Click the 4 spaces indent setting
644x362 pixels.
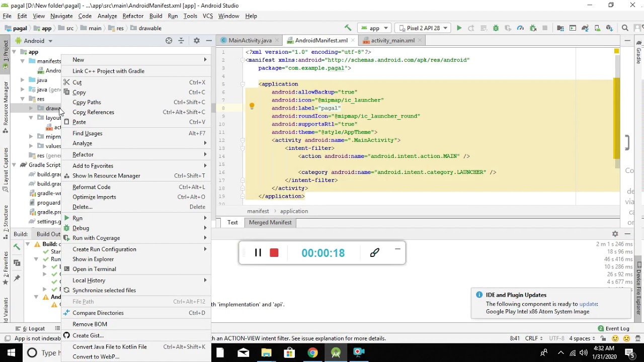click(582, 338)
